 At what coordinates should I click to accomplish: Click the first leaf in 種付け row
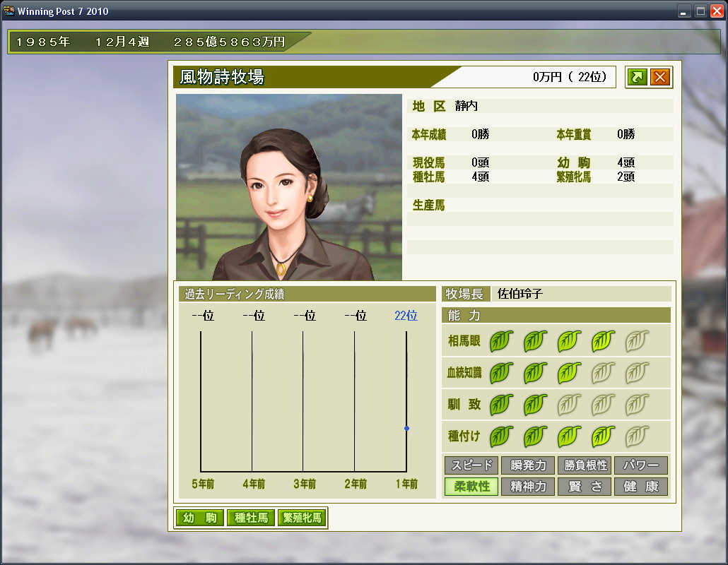(x=501, y=436)
